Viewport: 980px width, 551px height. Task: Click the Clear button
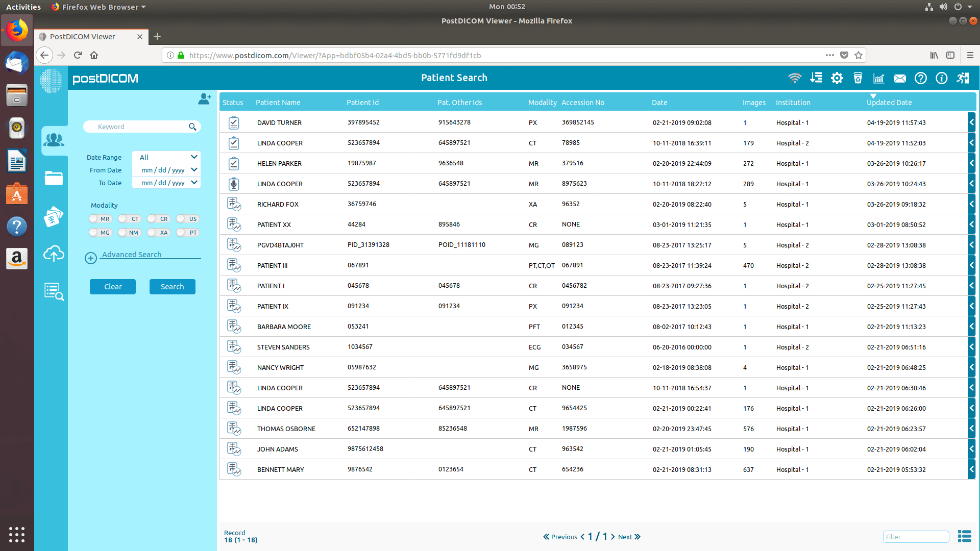[112, 286]
